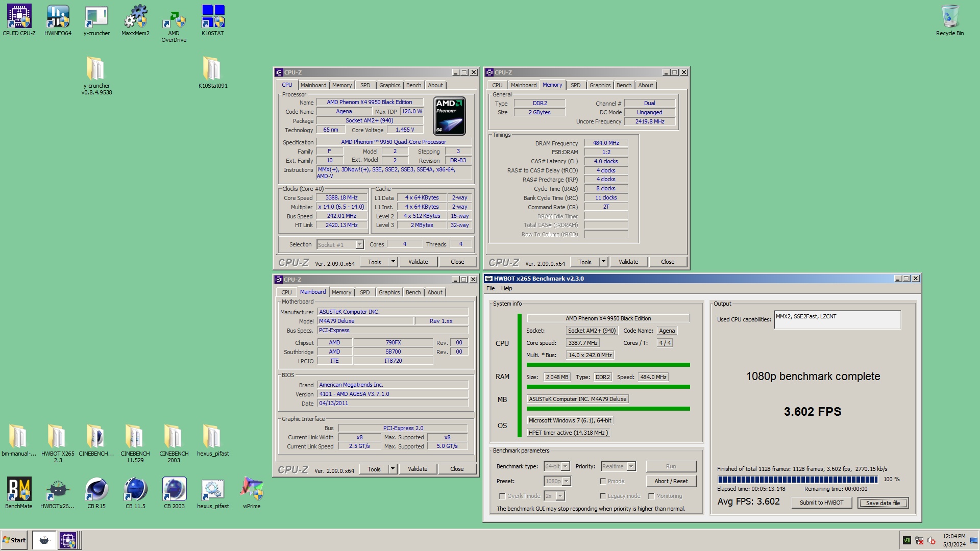Image resolution: width=980 pixels, height=551 pixels.
Task: Open the Start menu
Action: [x=14, y=540]
